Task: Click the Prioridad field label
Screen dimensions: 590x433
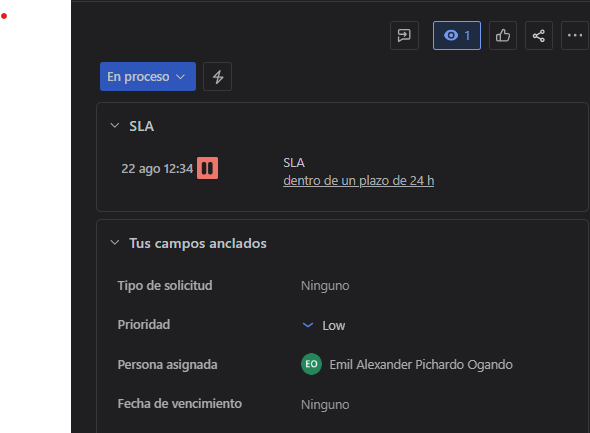Action: 144,325
